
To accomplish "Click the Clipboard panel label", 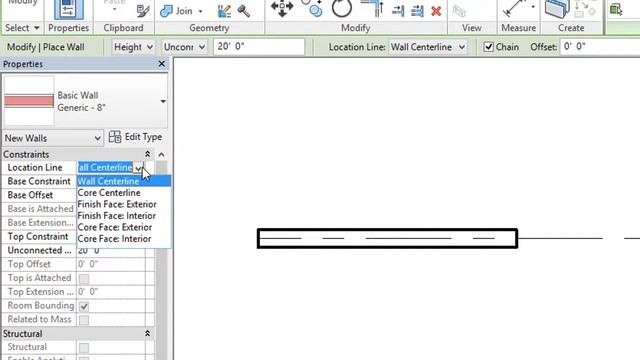I will [x=123, y=28].
